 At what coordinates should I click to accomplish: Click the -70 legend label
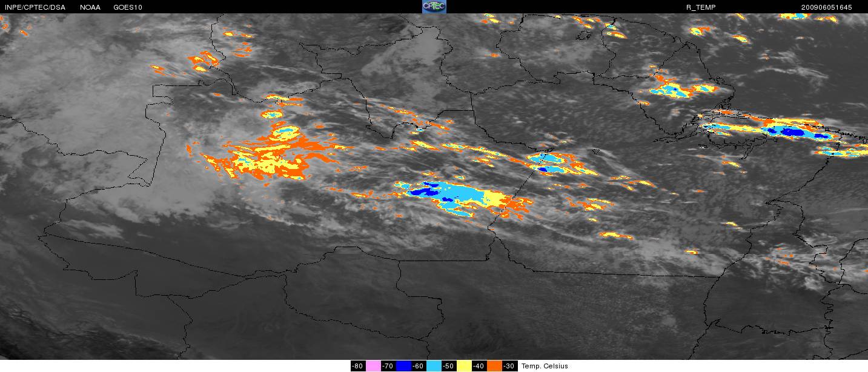point(388,366)
